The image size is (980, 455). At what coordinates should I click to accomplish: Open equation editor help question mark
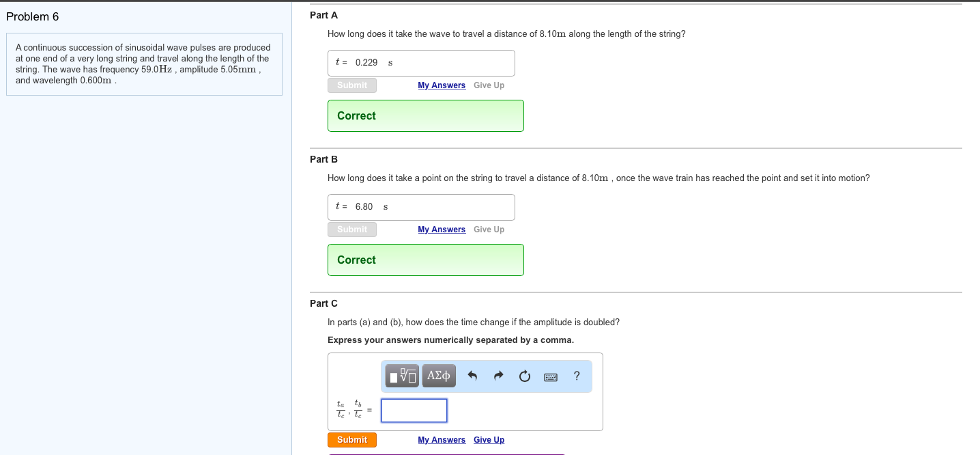coord(577,376)
